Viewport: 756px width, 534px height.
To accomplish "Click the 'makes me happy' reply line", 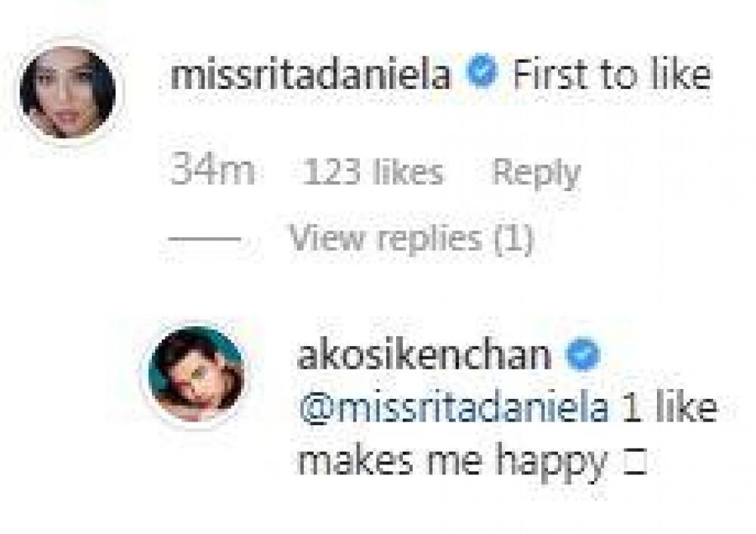I will point(452,460).
